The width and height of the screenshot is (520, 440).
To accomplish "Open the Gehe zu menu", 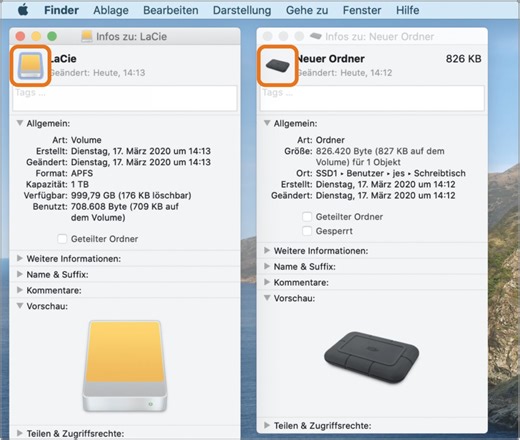I will coord(307,10).
